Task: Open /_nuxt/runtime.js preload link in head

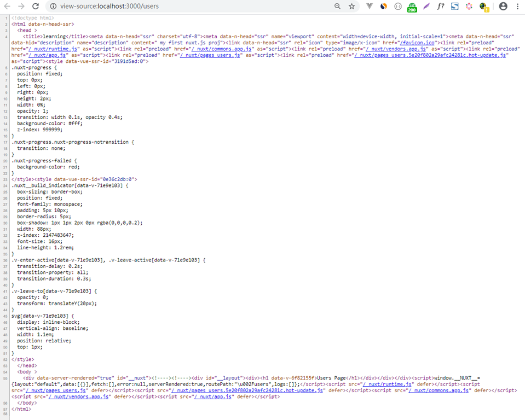Action: (x=53, y=49)
